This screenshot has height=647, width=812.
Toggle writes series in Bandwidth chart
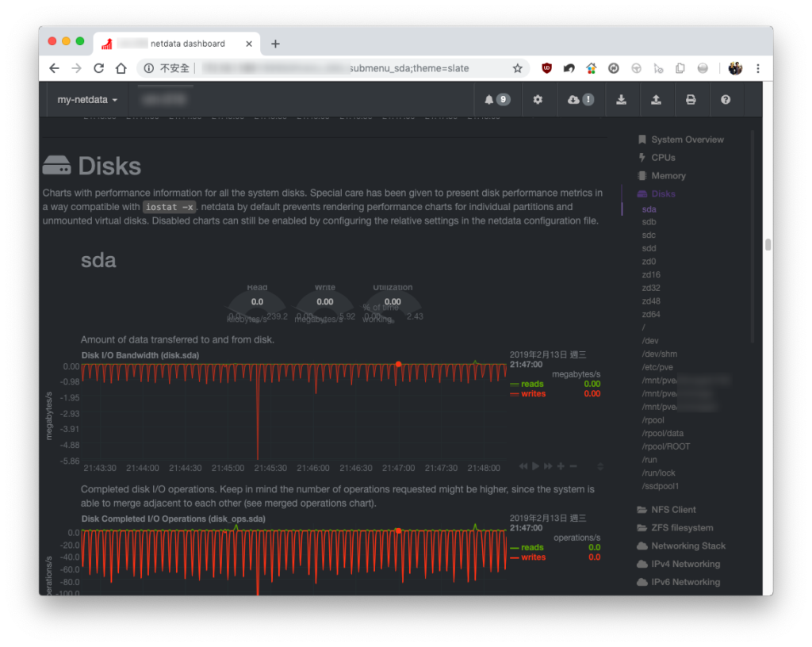pyautogui.click(x=533, y=394)
